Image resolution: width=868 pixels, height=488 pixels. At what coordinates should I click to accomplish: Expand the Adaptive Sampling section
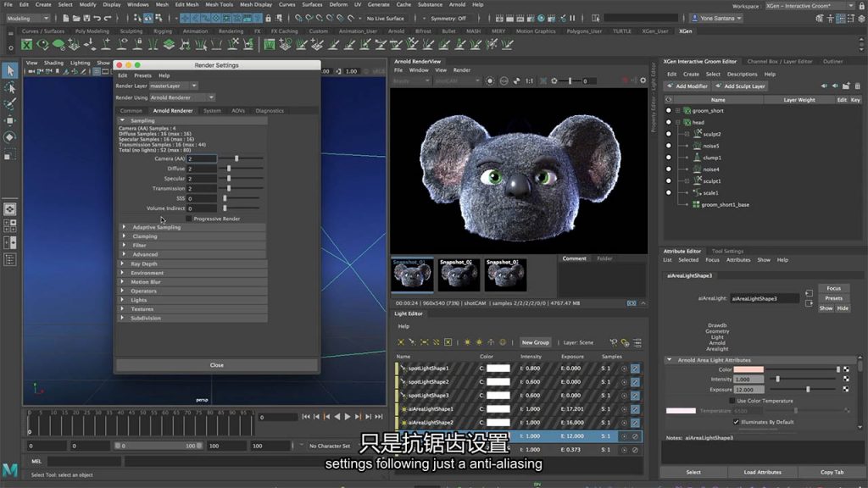pos(124,227)
